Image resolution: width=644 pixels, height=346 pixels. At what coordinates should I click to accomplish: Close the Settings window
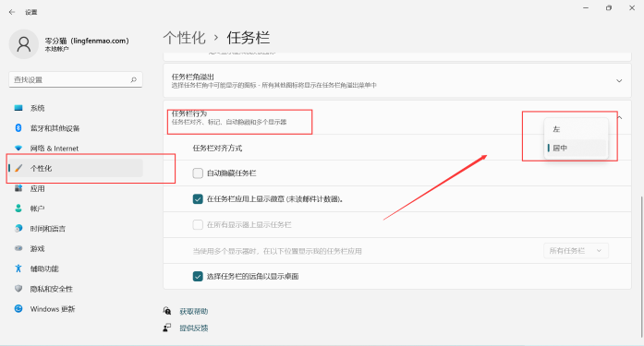click(x=632, y=7)
